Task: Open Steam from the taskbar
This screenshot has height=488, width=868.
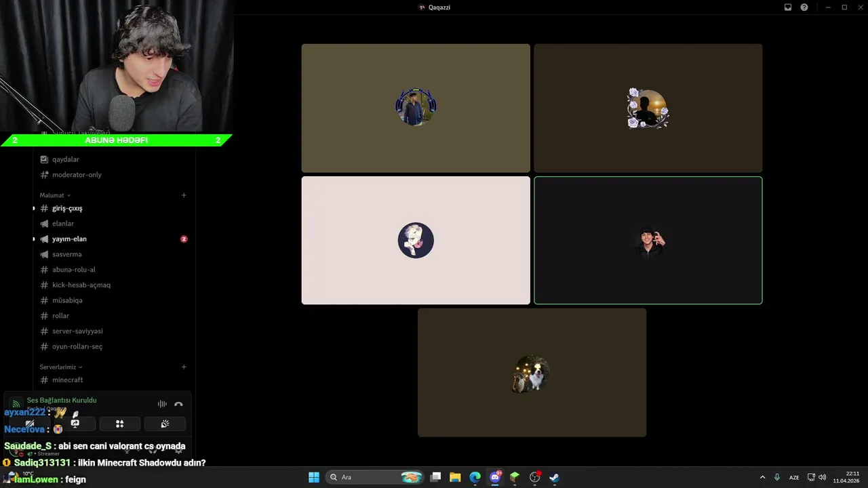Action: coord(554,477)
